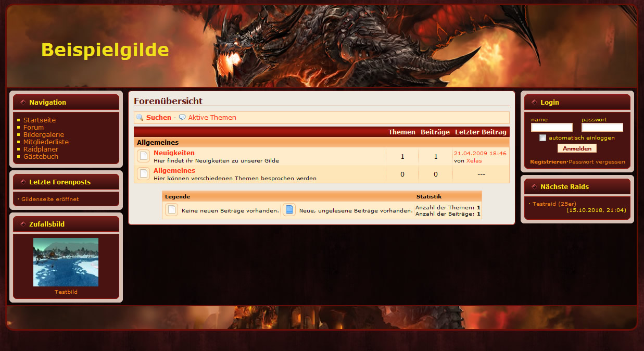Click the Testbild caption link

66,292
